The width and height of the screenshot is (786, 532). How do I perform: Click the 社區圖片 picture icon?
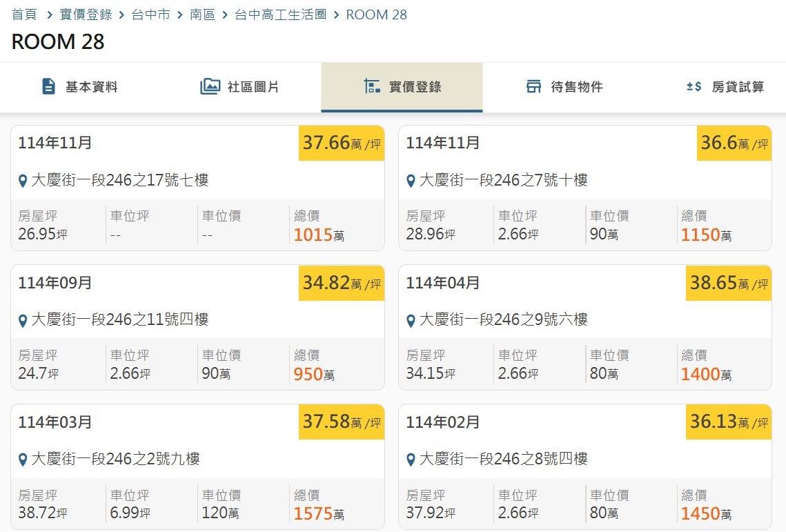point(210,87)
